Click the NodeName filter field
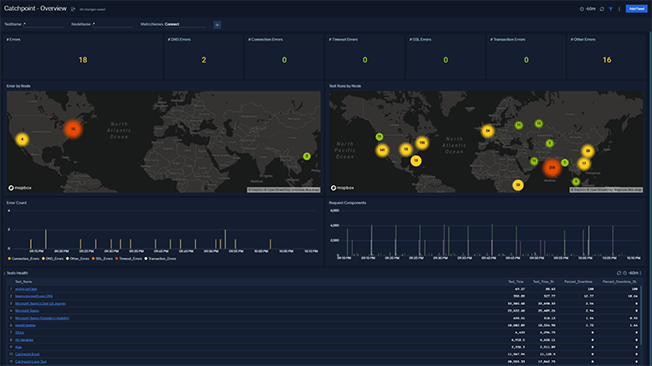Viewport: 652px width, 366px height. tap(102, 25)
